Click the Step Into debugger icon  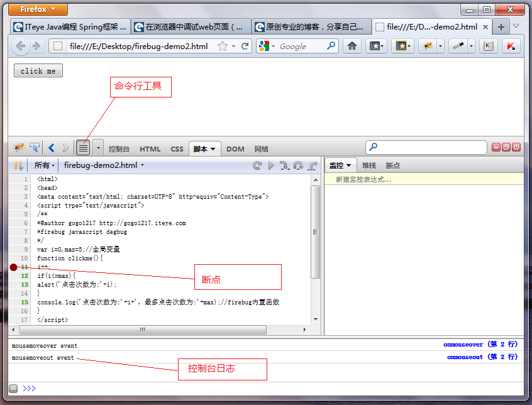pos(284,165)
